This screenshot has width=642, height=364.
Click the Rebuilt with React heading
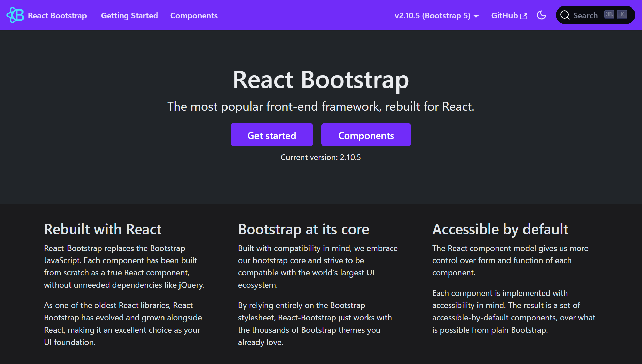[103, 230]
